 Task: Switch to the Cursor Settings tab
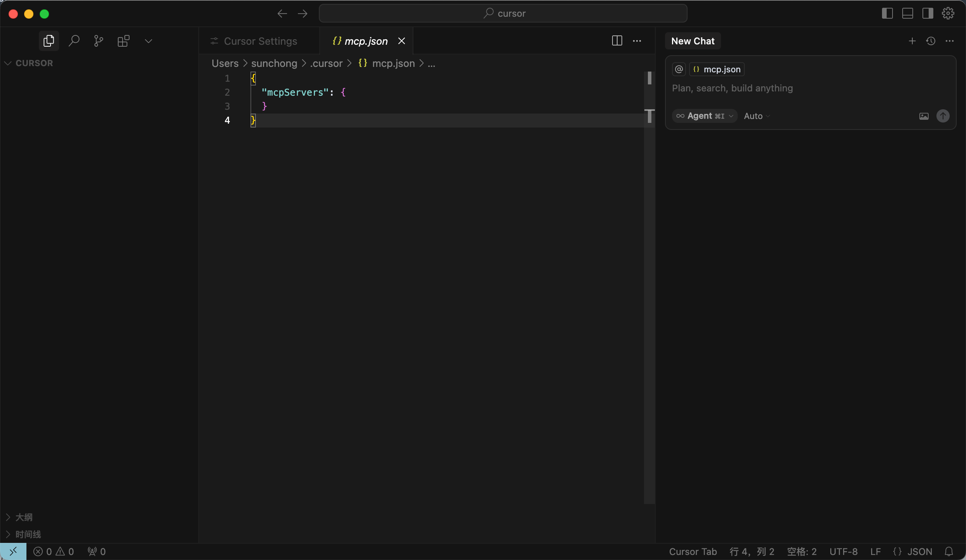pos(260,41)
